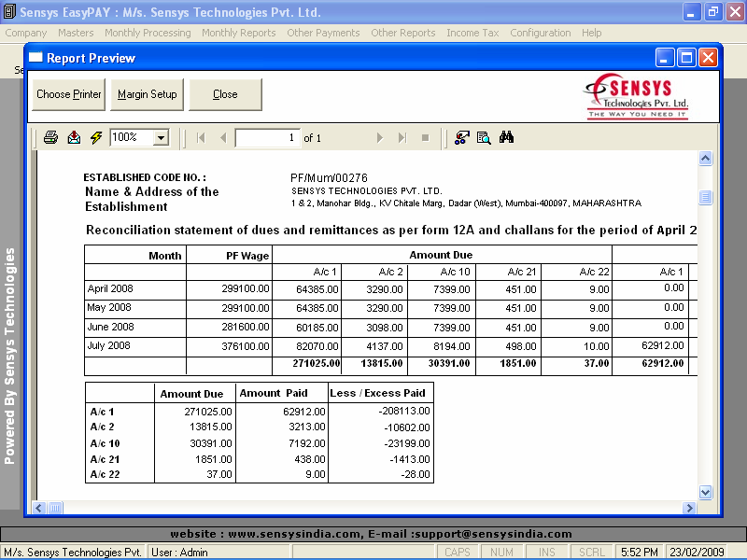Click PF Wage value 376100.00

(x=246, y=346)
